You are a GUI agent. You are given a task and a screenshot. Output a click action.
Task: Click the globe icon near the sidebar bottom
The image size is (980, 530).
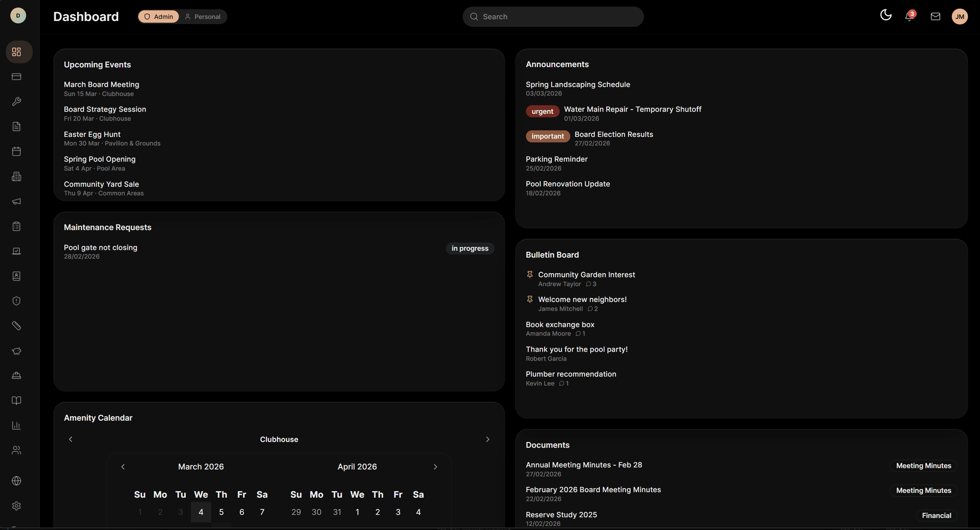17,480
